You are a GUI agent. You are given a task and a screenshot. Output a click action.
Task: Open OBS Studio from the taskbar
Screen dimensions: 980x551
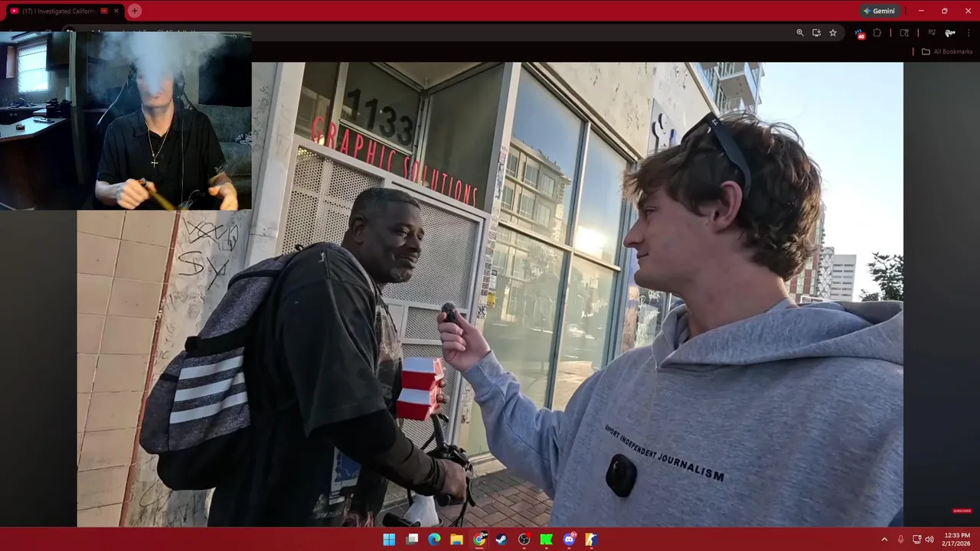click(524, 540)
